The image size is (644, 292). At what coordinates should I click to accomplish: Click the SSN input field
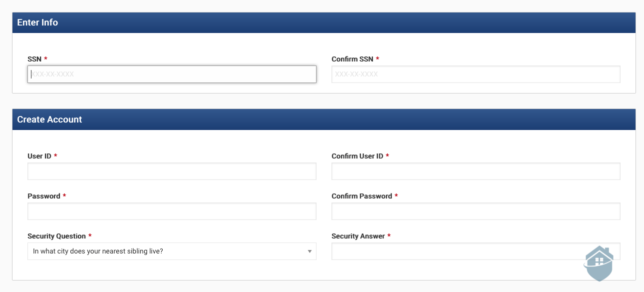pyautogui.click(x=172, y=74)
